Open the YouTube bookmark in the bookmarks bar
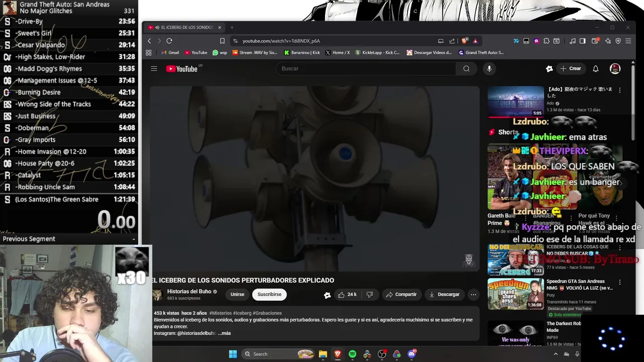Viewport: 644px width, 362px height. click(196, 52)
